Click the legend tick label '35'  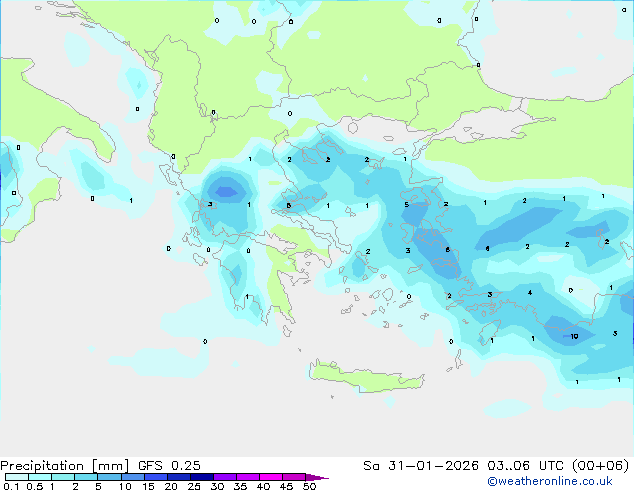pos(240,486)
